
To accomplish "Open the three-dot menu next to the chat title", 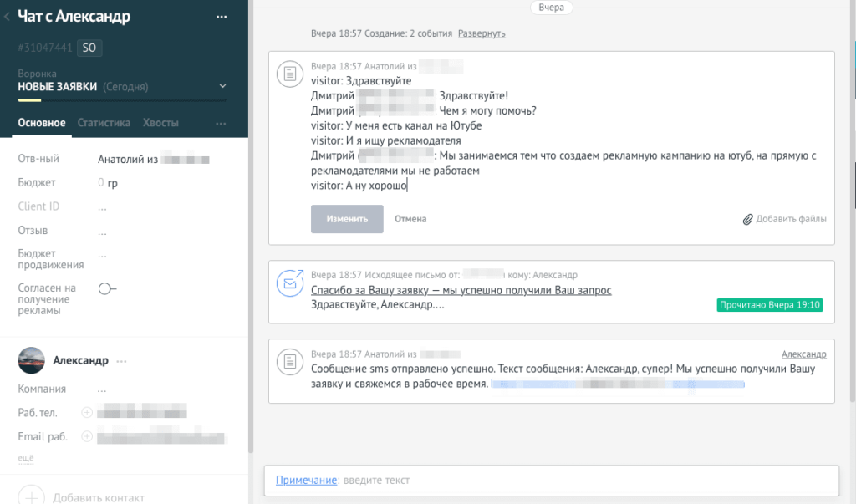I will (x=221, y=17).
